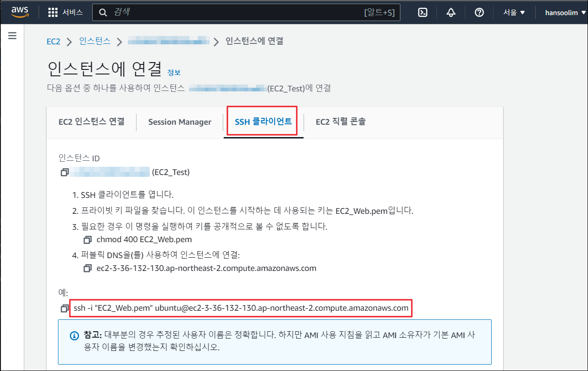
Task: Open the 서비스 grid menu
Action: coord(65,12)
